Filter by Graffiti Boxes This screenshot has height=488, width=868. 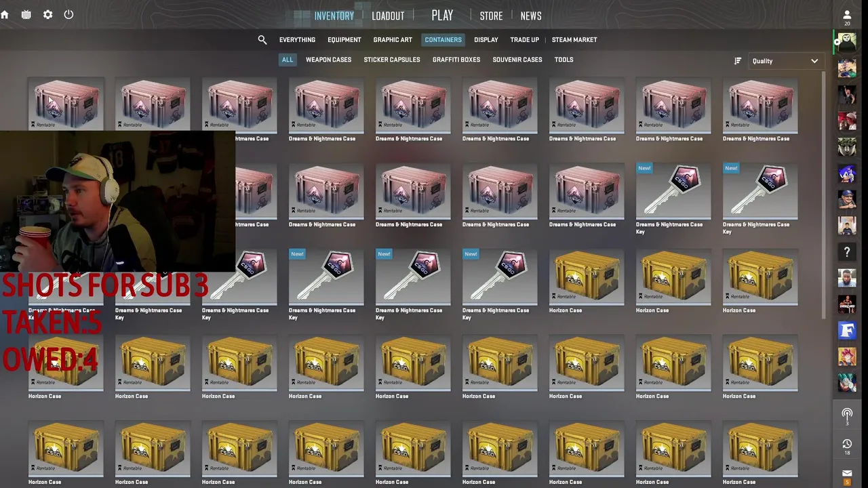point(456,60)
